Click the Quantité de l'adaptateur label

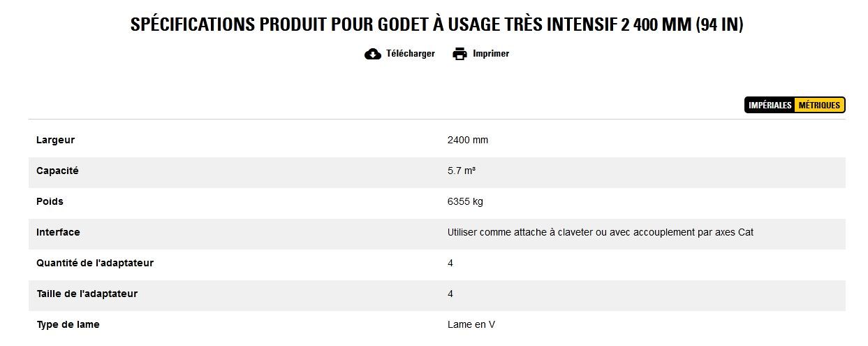click(x=95, y=263)
